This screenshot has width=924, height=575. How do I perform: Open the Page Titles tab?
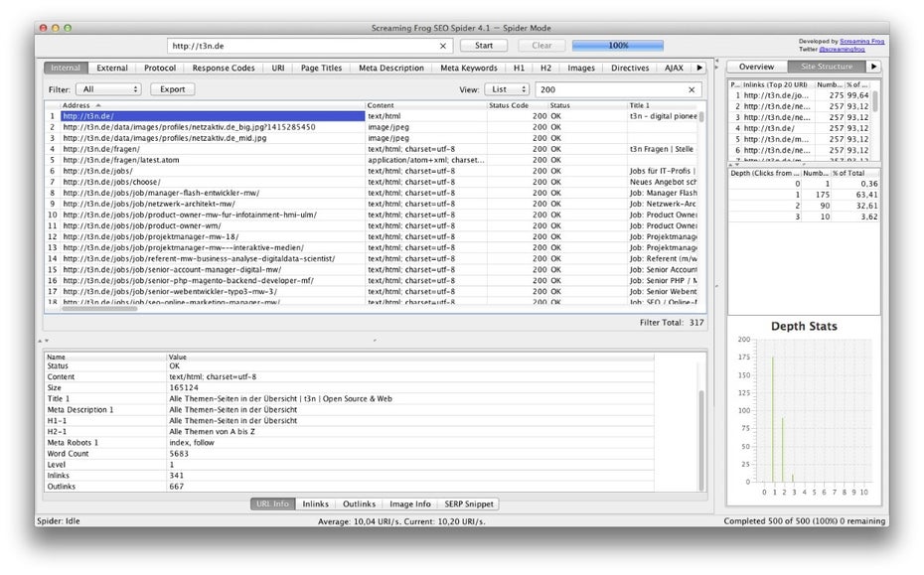tap(321, 68)
